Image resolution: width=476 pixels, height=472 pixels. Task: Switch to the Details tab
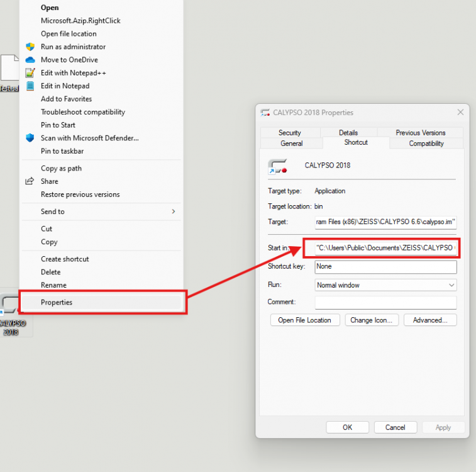(x=348, y=132)
